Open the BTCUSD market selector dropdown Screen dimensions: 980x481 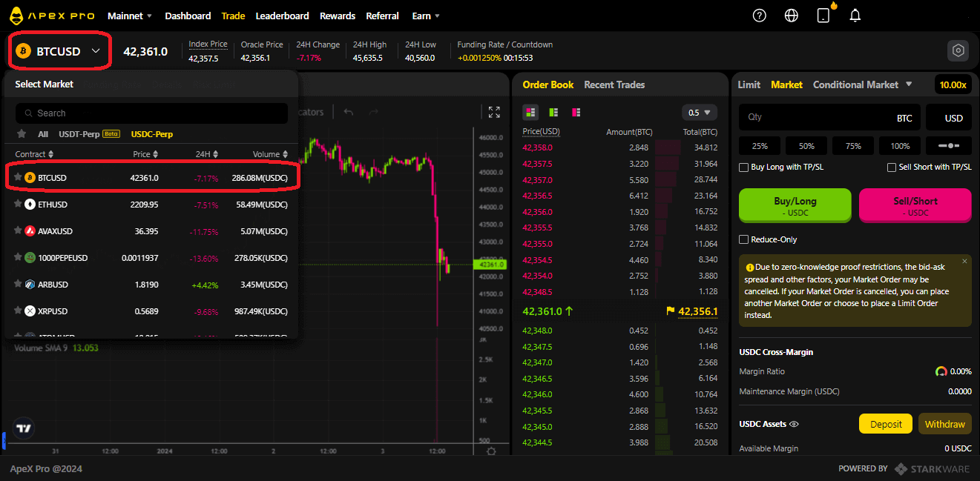pos(59,50)
